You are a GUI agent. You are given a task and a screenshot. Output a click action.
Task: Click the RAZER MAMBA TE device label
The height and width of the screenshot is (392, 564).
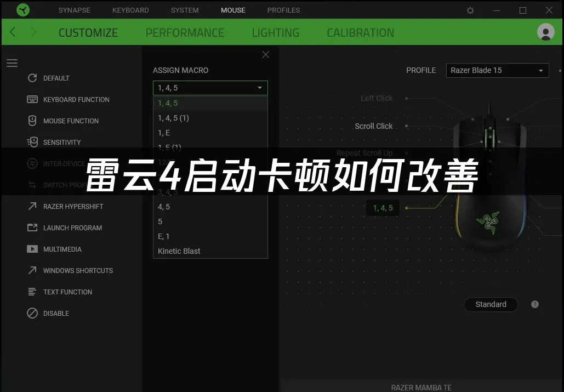click(x=421, y=387)
